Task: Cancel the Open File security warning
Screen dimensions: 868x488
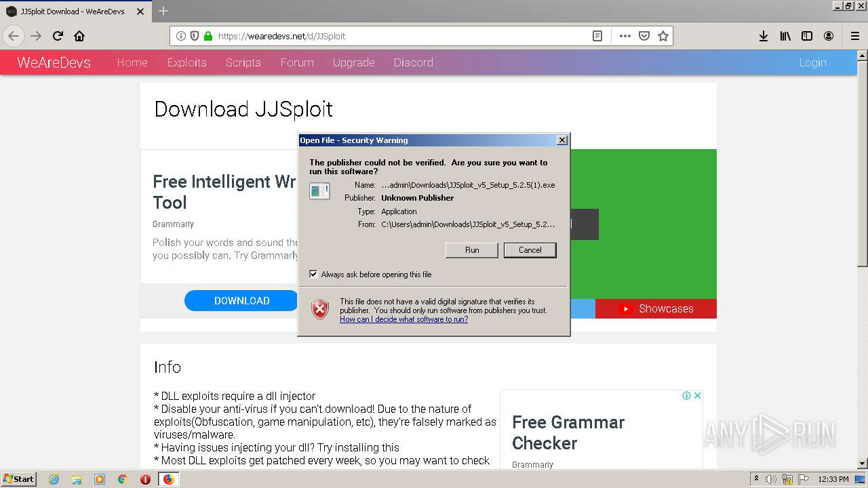Action: pyautogui.click(x=530, y=250)
